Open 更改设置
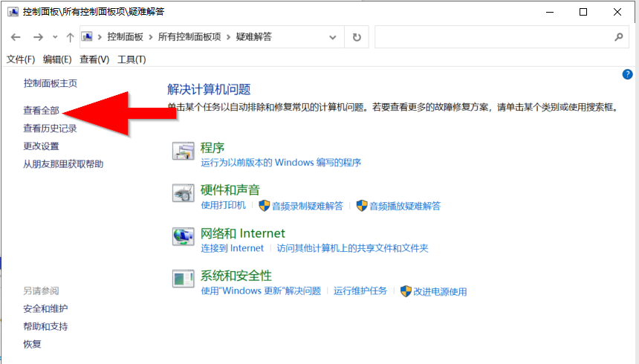The width and height of the screenshot is (639, 364). [x=41, y=146]
